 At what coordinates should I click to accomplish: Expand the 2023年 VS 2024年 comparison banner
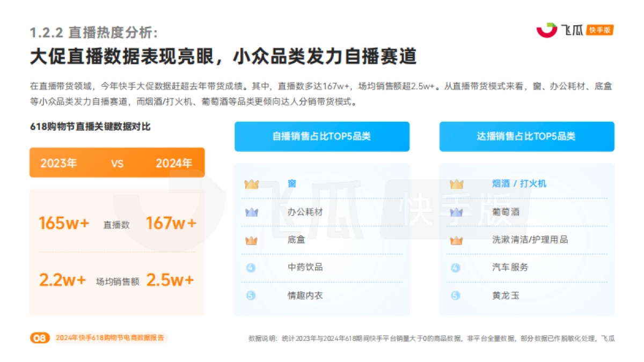point(116,162)
